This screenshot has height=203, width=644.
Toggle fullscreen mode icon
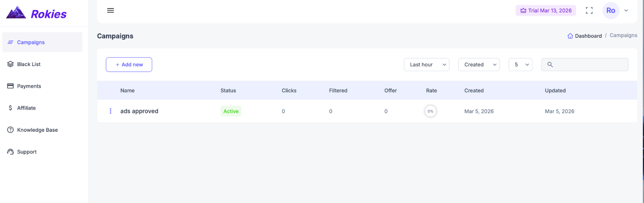tap(589, 11)
